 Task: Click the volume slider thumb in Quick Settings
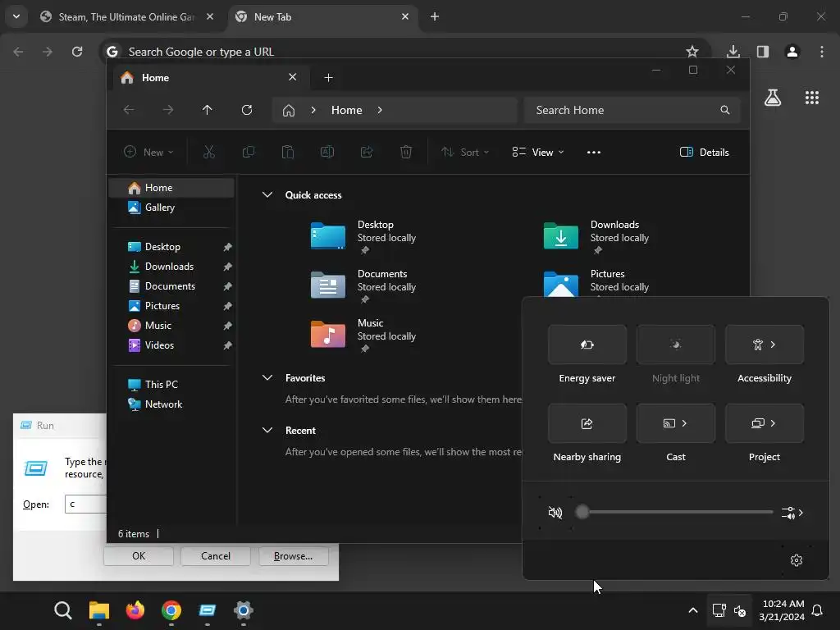(x=582, y=512)
